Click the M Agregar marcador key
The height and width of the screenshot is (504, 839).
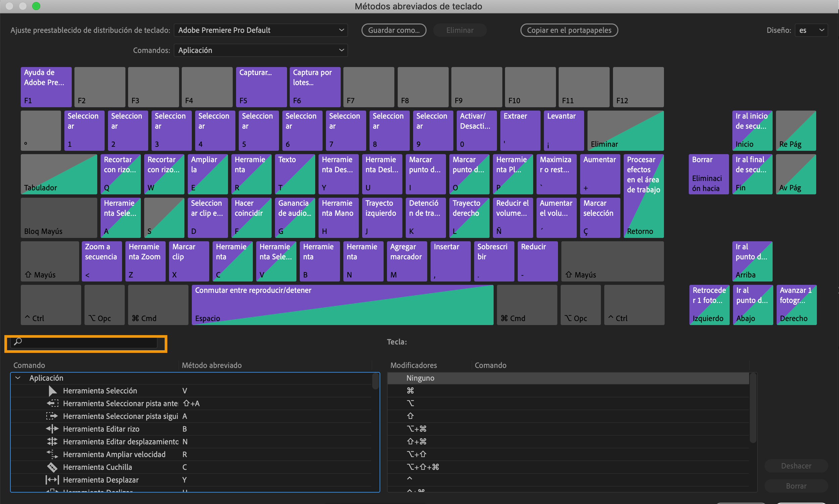407,261
